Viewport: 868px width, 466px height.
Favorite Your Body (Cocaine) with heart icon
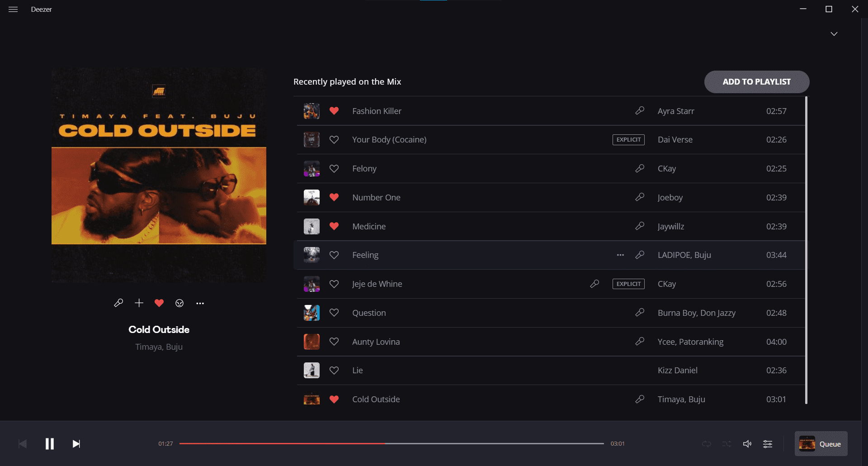coord(334,140)
